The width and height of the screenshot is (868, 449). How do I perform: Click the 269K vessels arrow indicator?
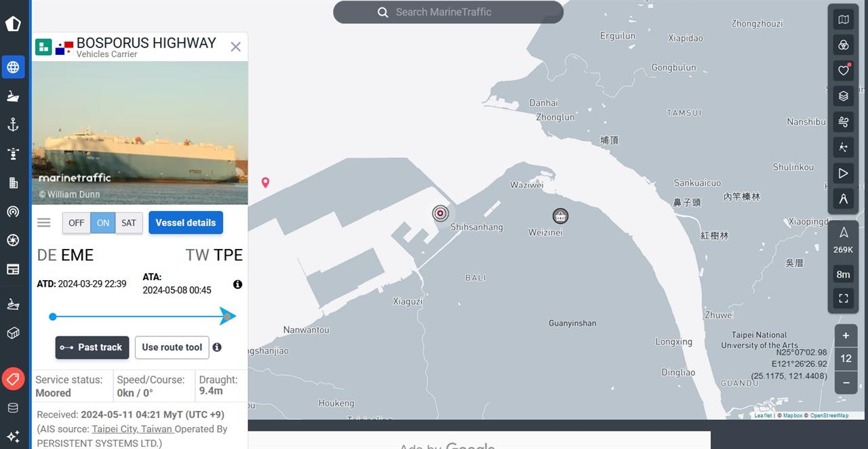point(844,240)
